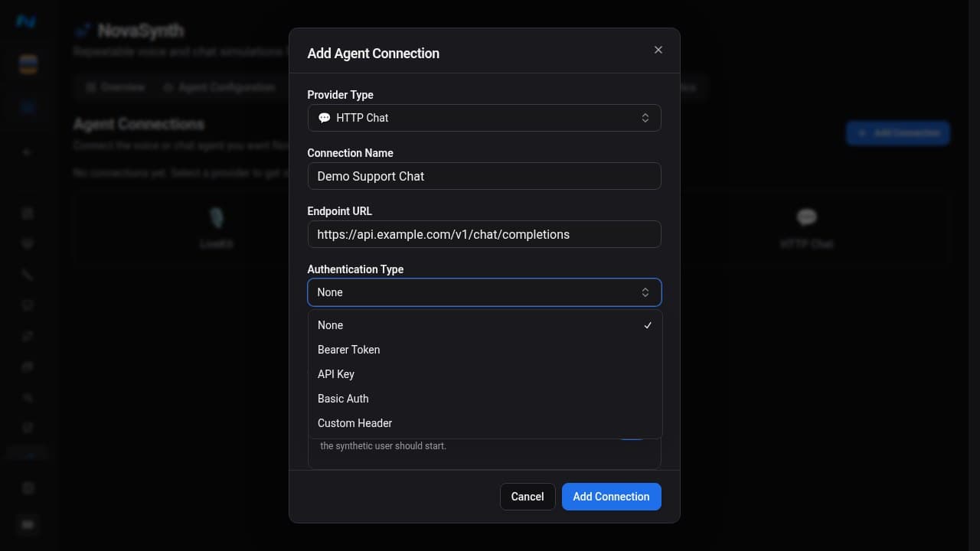The image size is (980, 551).
Task: Open the Provider Type dropdown
Action: [x=484, y=118]
